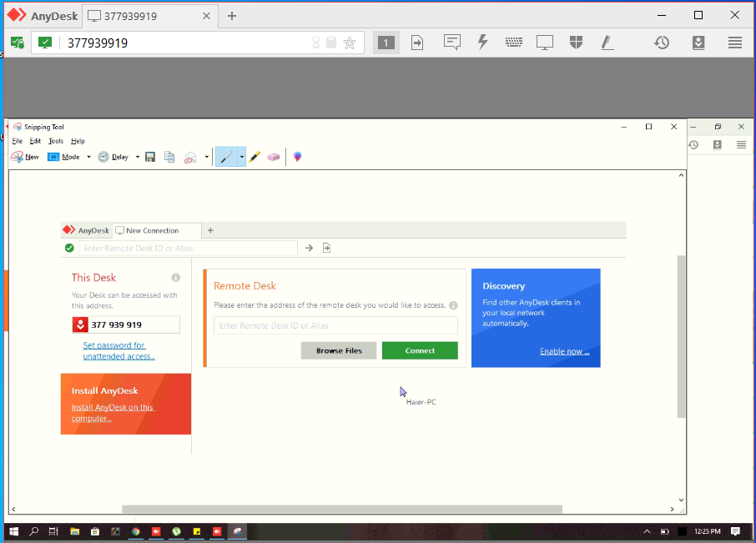
Task: Show hidden tray icons chevron
Action: point(647,531)
